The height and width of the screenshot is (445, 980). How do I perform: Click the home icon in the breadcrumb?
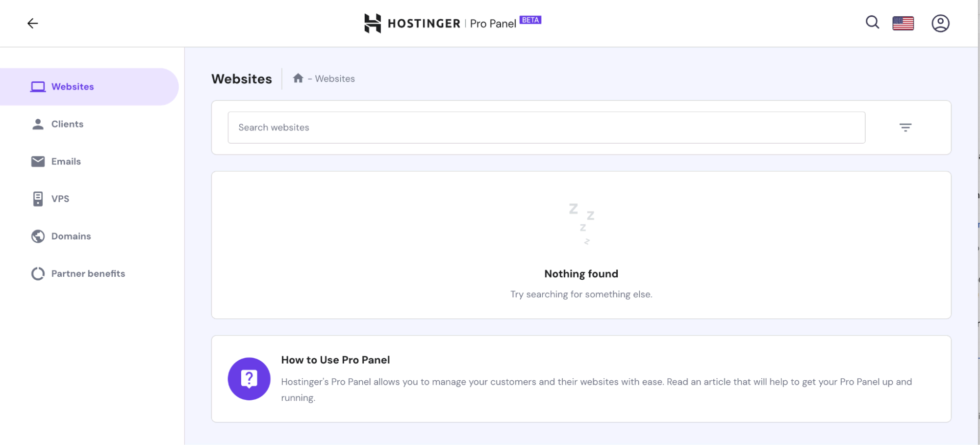(298, 79)
